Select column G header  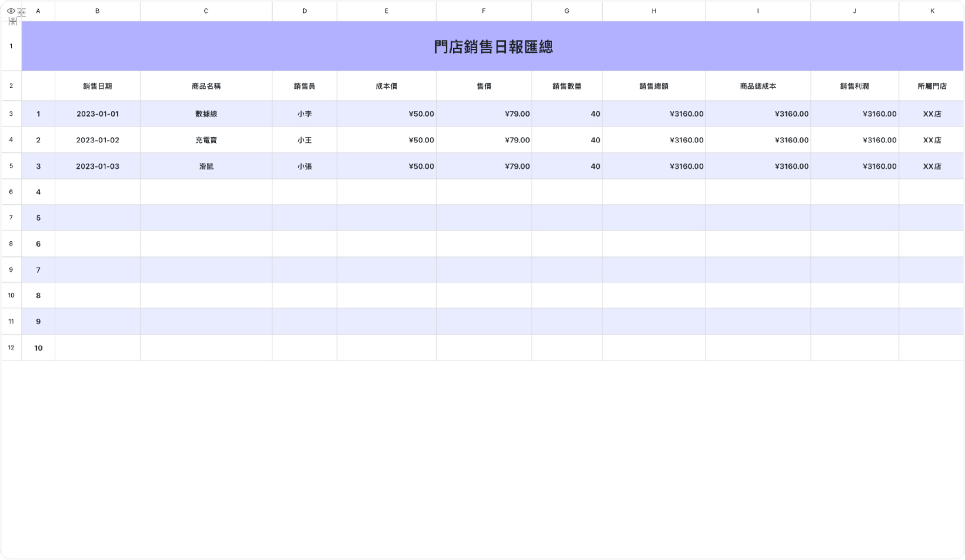(567, 11)
